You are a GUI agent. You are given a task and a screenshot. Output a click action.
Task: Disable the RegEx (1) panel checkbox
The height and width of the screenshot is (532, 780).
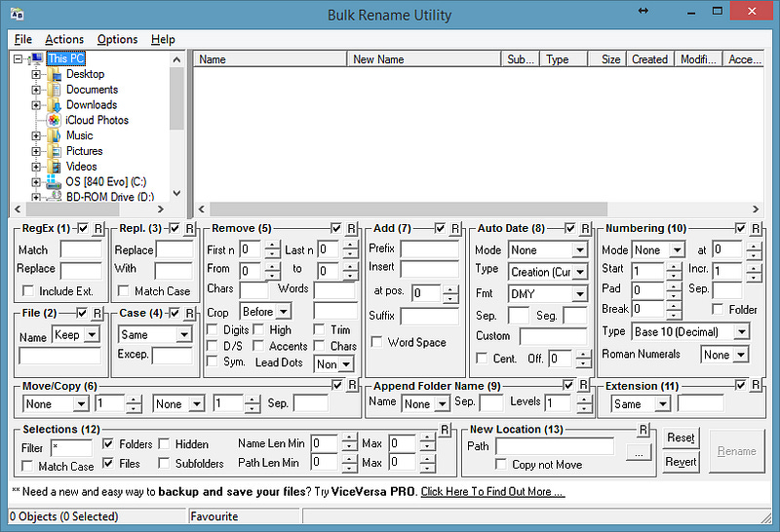coord(83,228)
